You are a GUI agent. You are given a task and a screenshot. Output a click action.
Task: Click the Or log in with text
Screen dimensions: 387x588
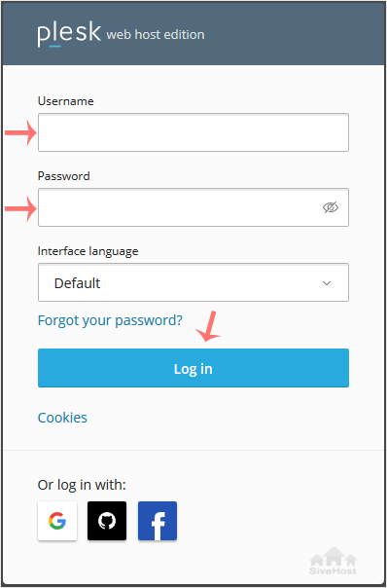82,485
